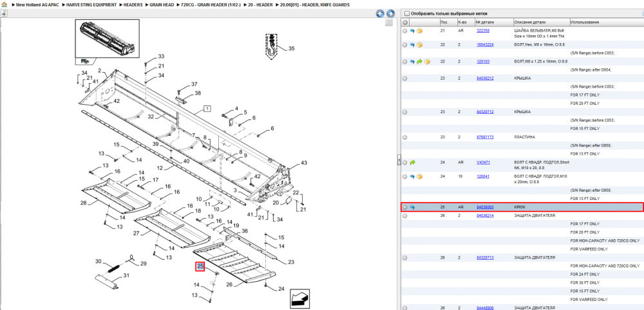
Task: Click 'FOR 24 FT ONLY' usage text
Action: pos(585,275)
